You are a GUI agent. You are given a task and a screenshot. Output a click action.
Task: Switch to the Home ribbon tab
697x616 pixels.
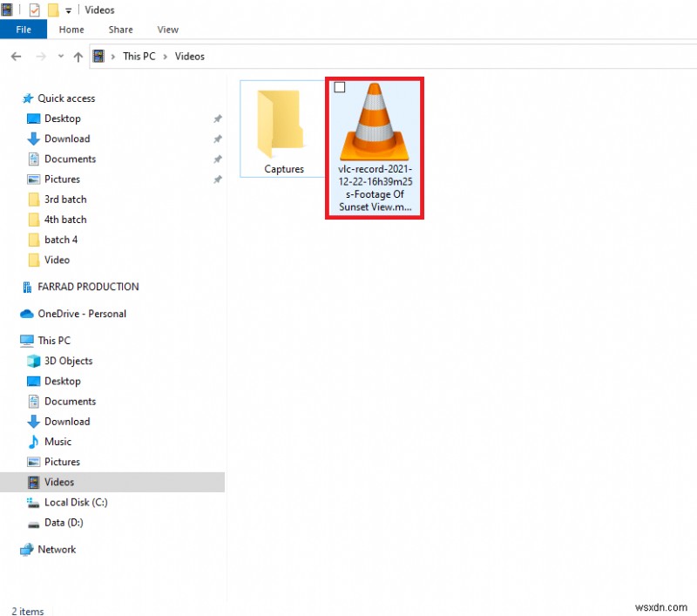click(71, 30)
